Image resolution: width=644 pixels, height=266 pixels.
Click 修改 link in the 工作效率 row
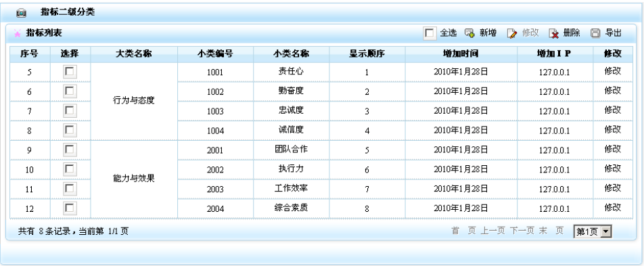pyautogui.click(x=612, y=188)
